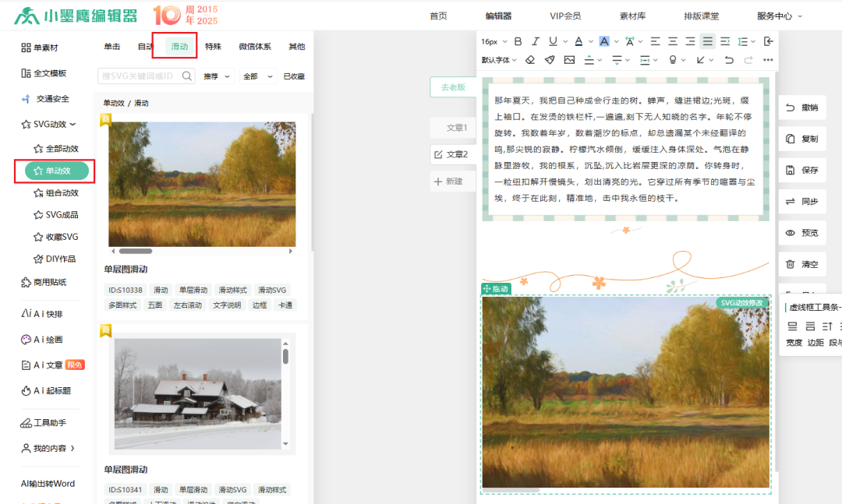Click the diagonal arrow icon in toolbar
This screenshot has height=504, width=842.
click(x=700, y=59)
